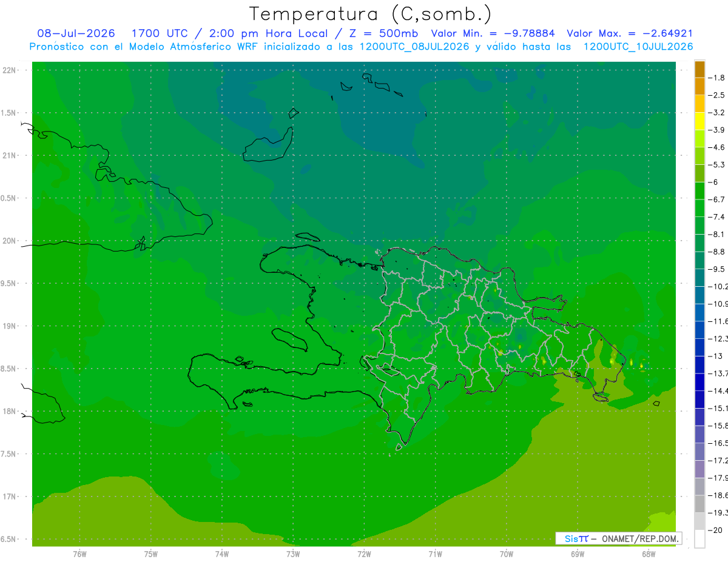Click the "72W" longitude label
Image resolution: width=728 pixels, height=562 pixels.
(x=364, y=554)
